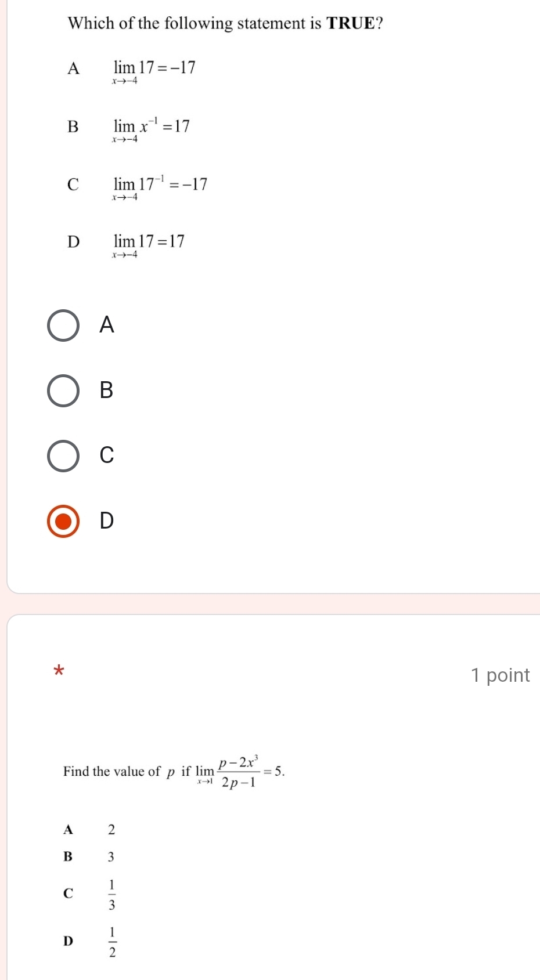
Task: Click choice D with fraction one-half
Action: point(89,941)
